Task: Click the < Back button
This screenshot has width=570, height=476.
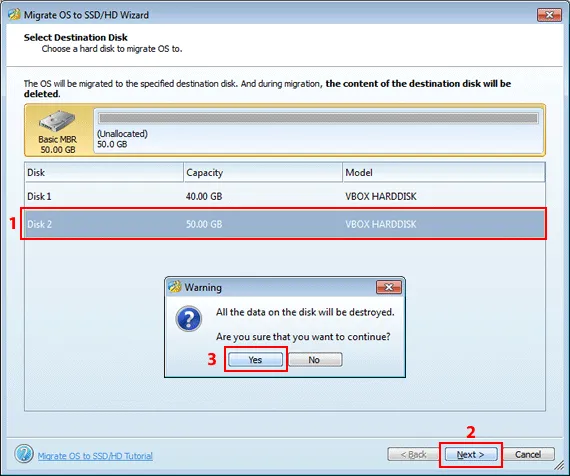Action: tap(413, 454)
